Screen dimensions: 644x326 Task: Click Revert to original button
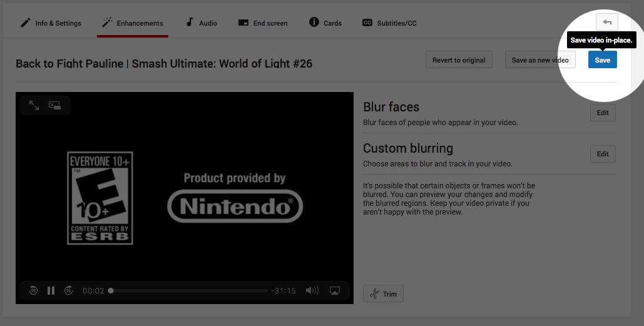click(x=459, y=60)
